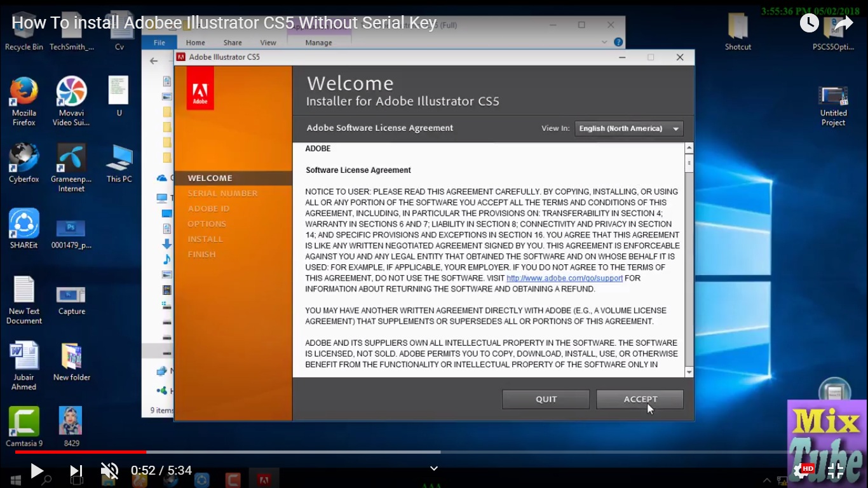
Task: Click the Explorer help question mark icon
Action: point(618,42)
